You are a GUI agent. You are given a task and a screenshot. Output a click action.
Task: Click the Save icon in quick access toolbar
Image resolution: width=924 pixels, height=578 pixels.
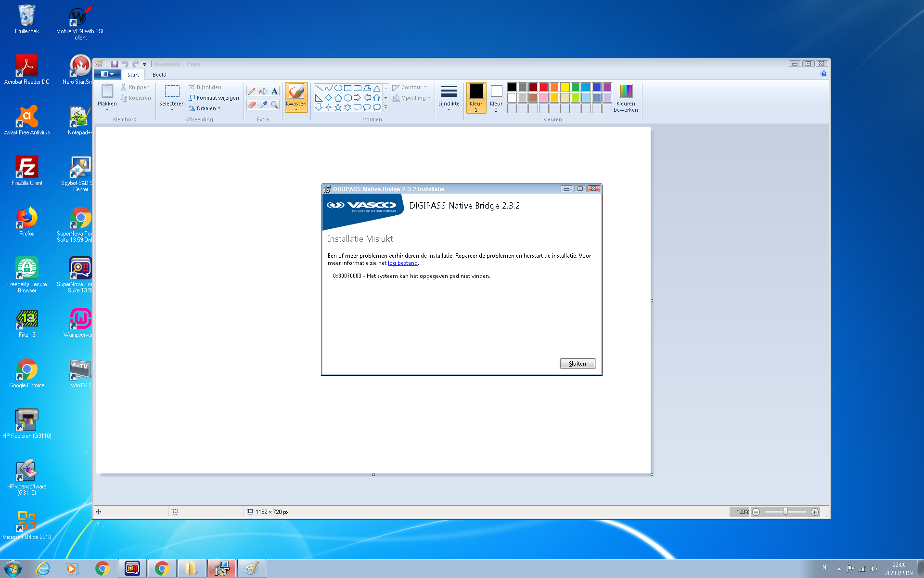[115, 64]
